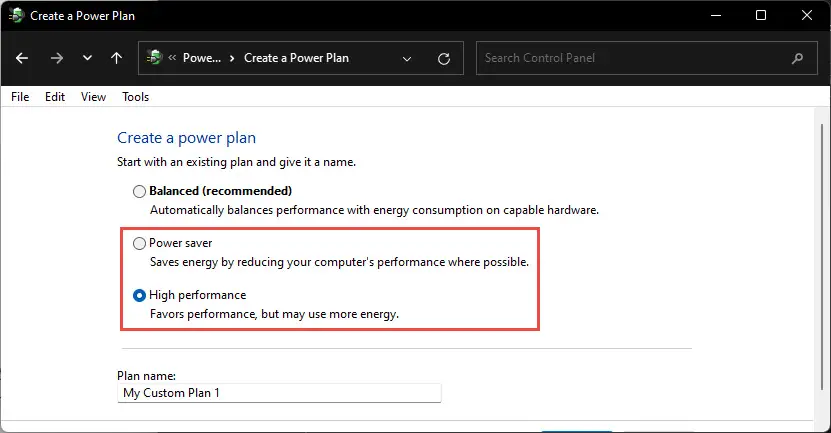Select the Balanced (recommended) radio button
The width and height of the screenshot is (831, 433).
pyautogui.click(x=139, y=191)
